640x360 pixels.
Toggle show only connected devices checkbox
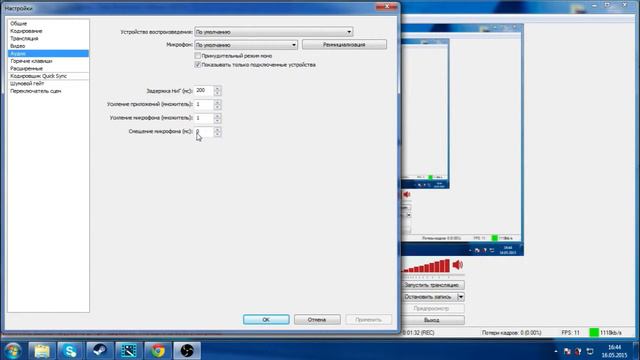point(198,64)
